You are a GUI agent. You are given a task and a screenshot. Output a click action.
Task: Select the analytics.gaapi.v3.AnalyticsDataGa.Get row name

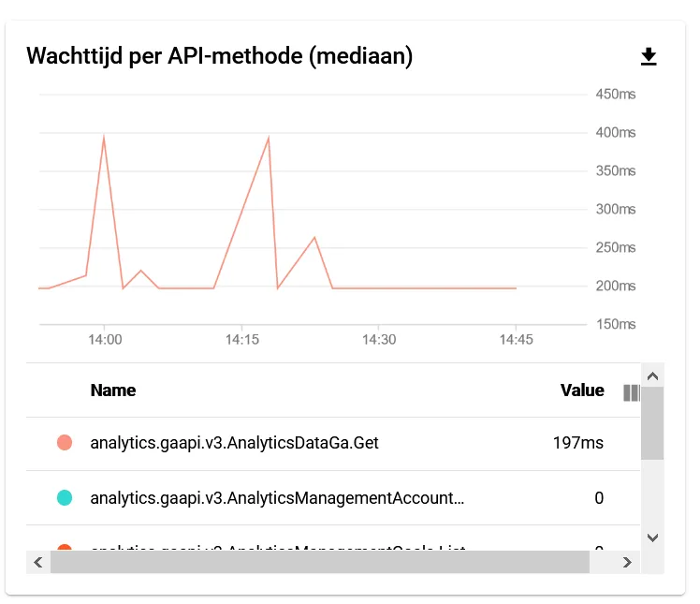click(x=234, y=443)
